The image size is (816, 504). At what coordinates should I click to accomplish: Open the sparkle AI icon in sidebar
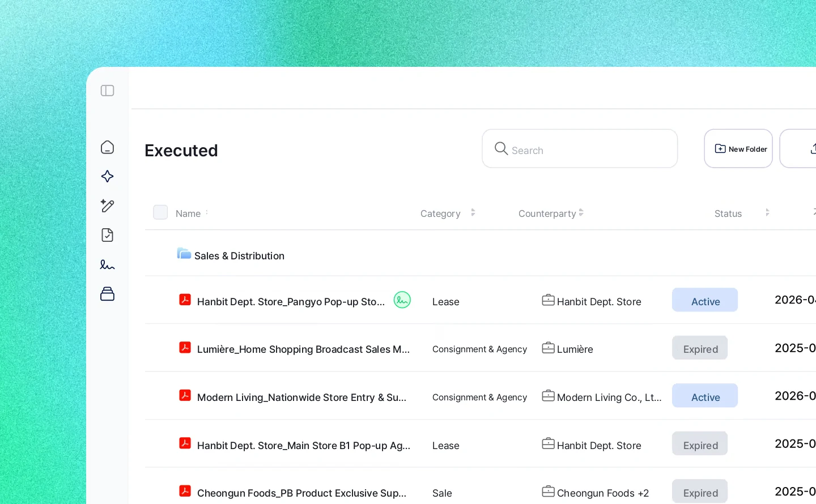(x=107, y=177)
